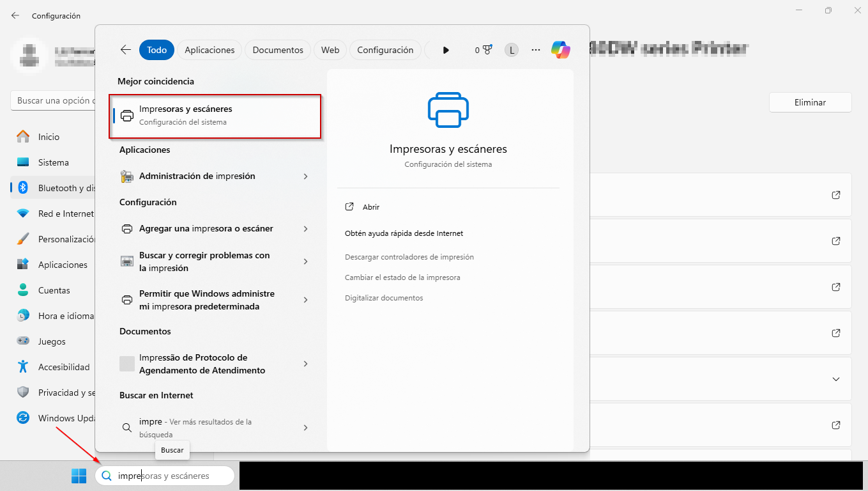Viewport: 868px width, 491px height.
Task: Switch to the Configuración filter tab
Action: coord(385,50)
